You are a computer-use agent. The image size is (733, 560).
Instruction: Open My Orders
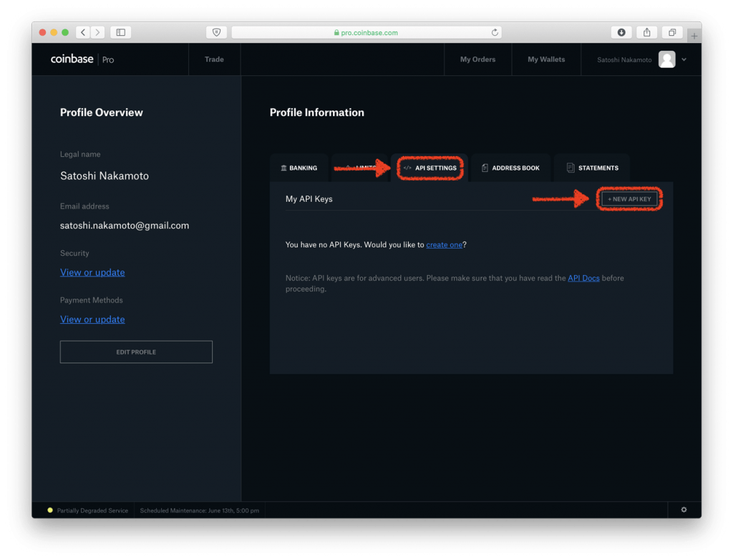477,59
